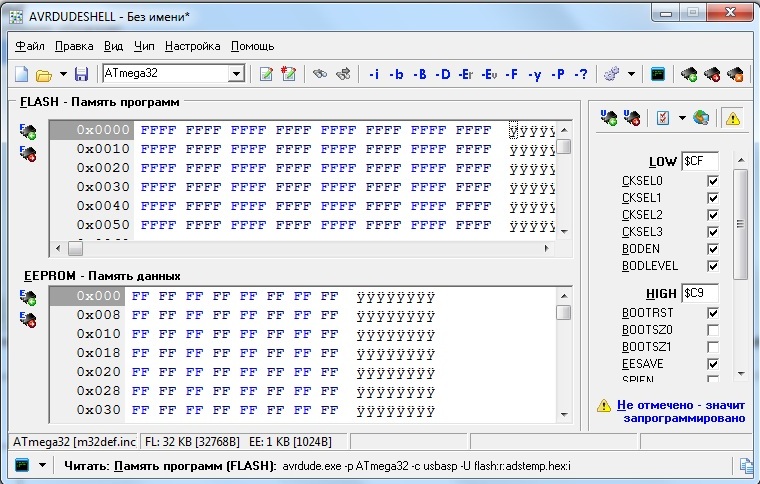The image size is (760, 484).
Task: Click the yellow warning triangle toggle
Action: point(732,117)
